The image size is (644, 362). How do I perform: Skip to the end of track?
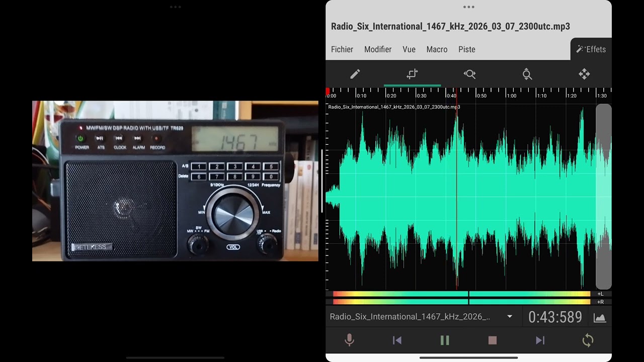(x=540, y=340)
